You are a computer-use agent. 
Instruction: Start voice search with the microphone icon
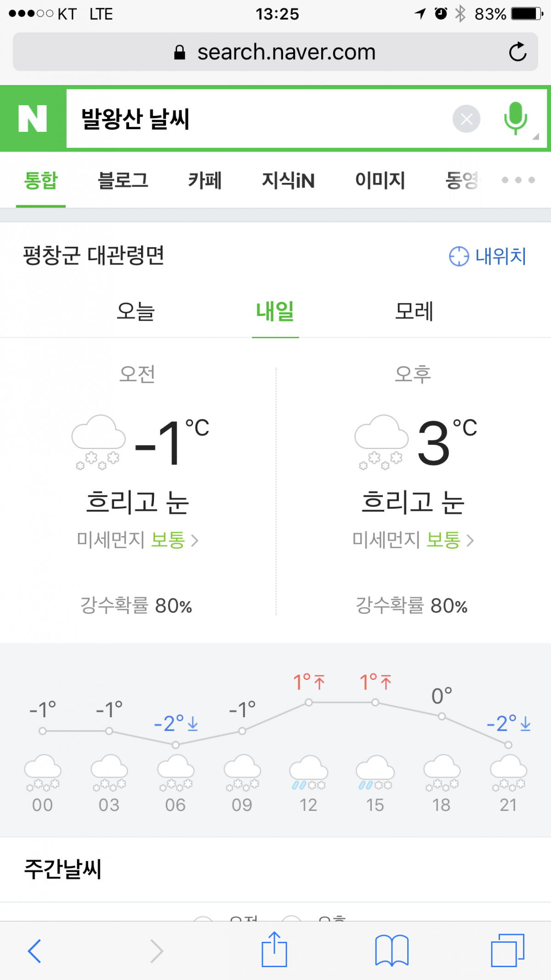tap(515, 118)
